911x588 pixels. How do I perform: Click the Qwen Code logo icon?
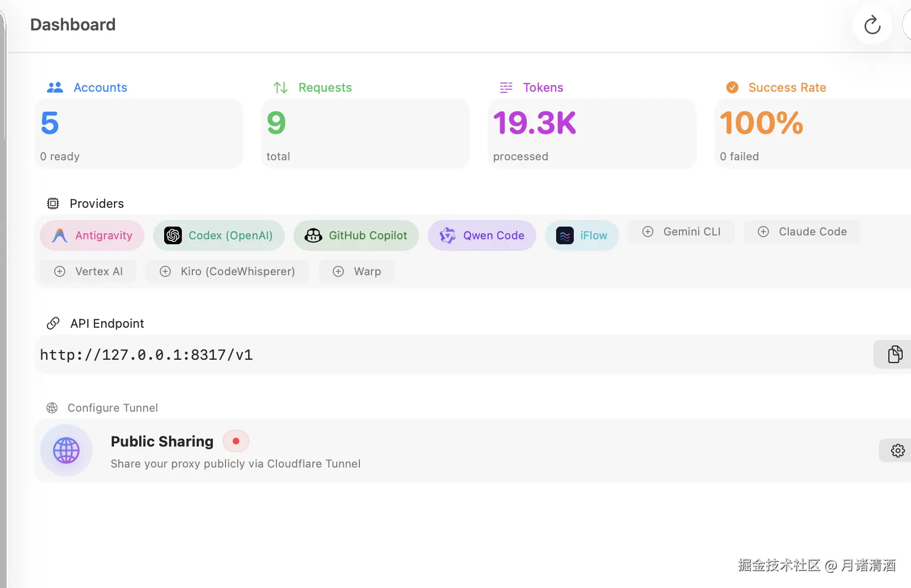coord(448,235)
